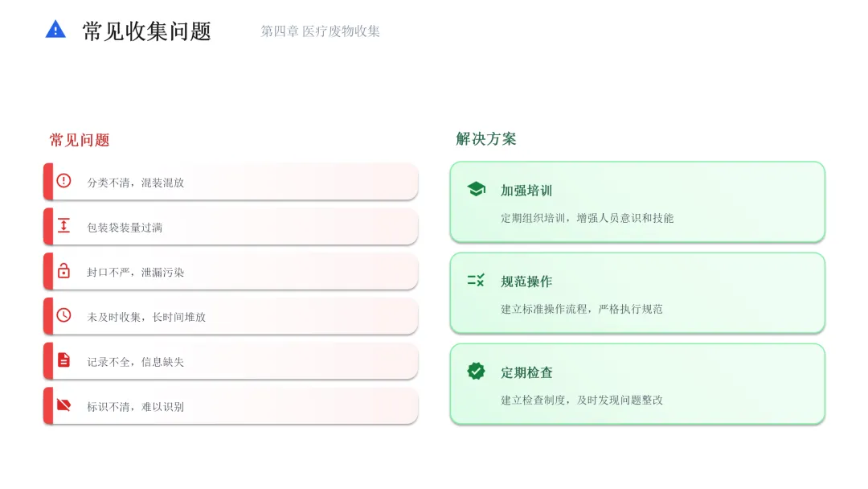Click the 规范操作 card title

[526, 281]
